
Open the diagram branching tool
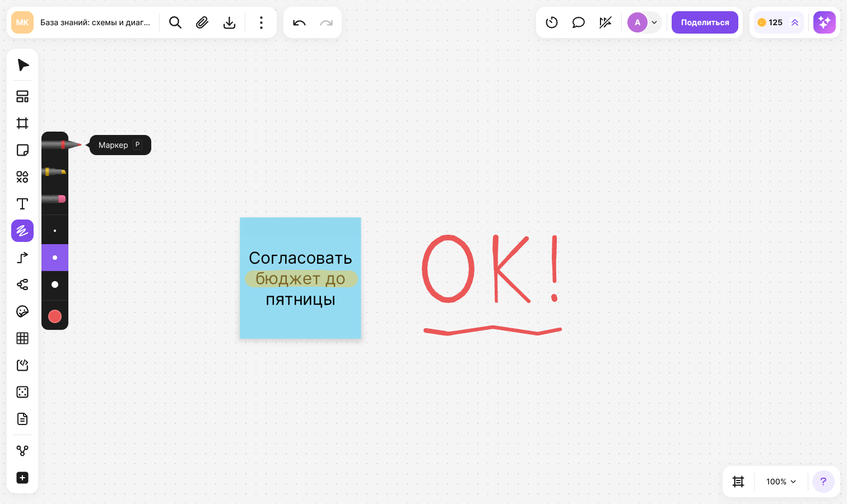coord(22,451)
